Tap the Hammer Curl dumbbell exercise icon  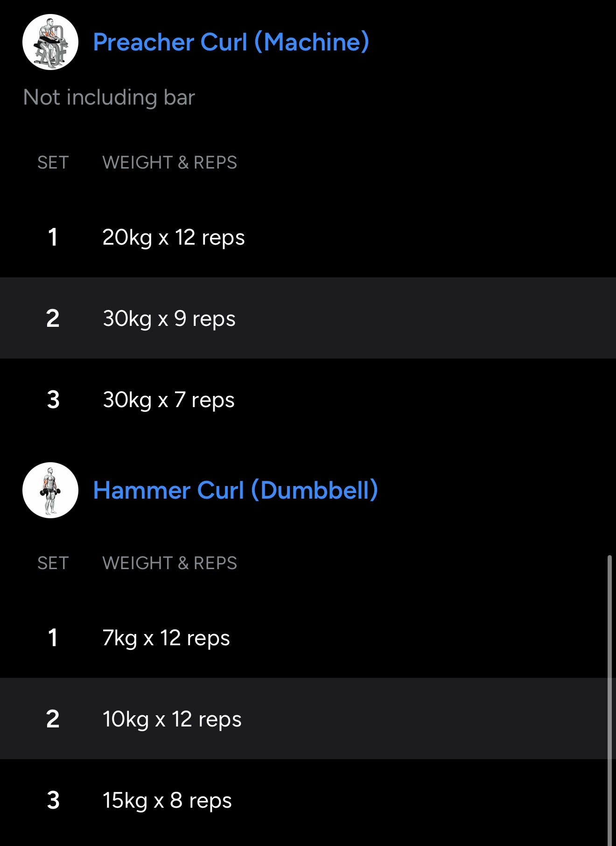click(50, 490)
